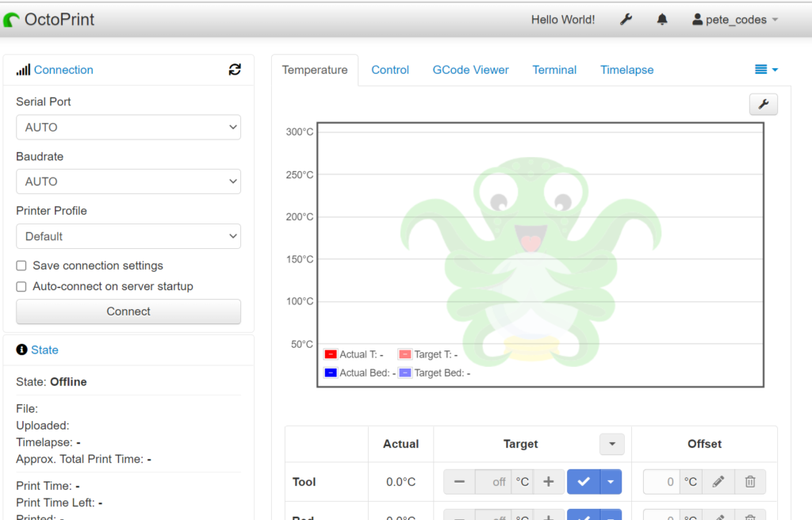Open notifications bell icon
Image resolution: width=812 pixels, height=520 pixels.
coord(662,20)
